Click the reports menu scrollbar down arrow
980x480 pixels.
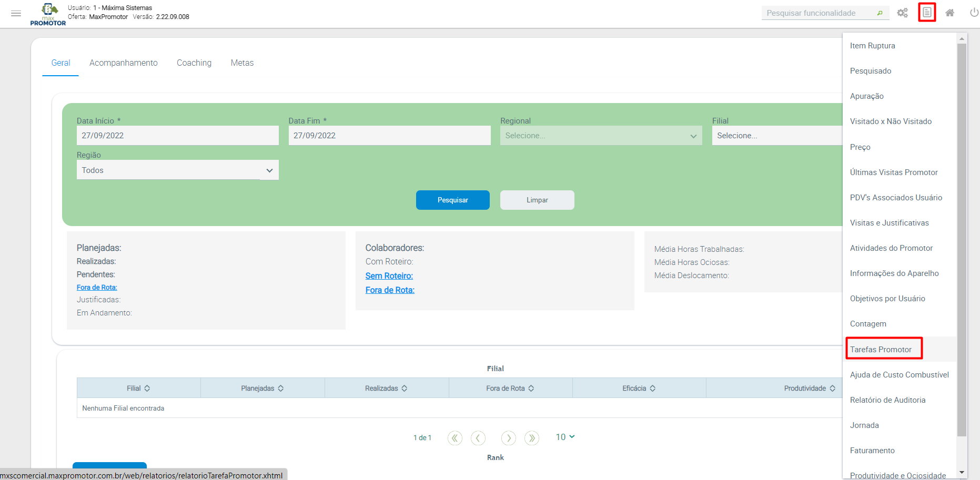pyautogui.click(x=962, y=473)
